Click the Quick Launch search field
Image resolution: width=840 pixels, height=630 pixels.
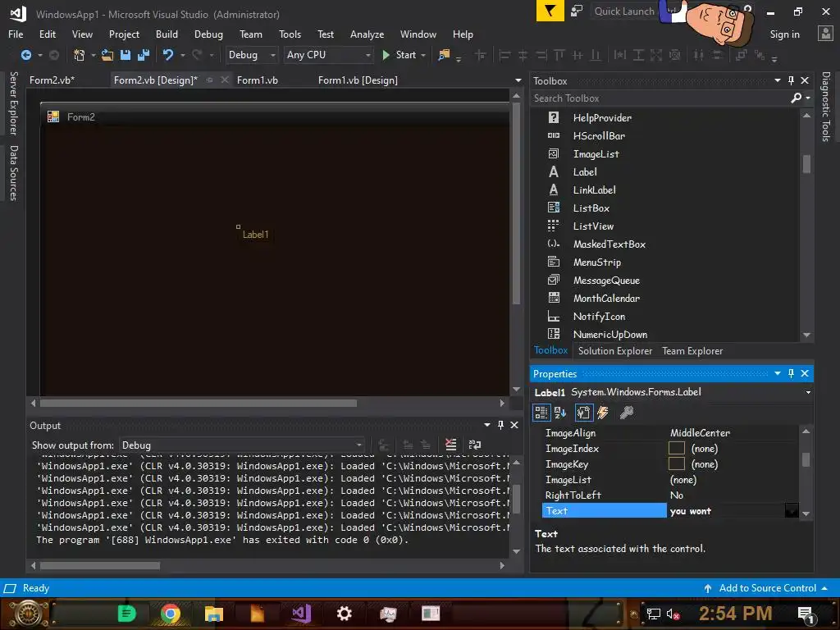(x=624, y=11)
